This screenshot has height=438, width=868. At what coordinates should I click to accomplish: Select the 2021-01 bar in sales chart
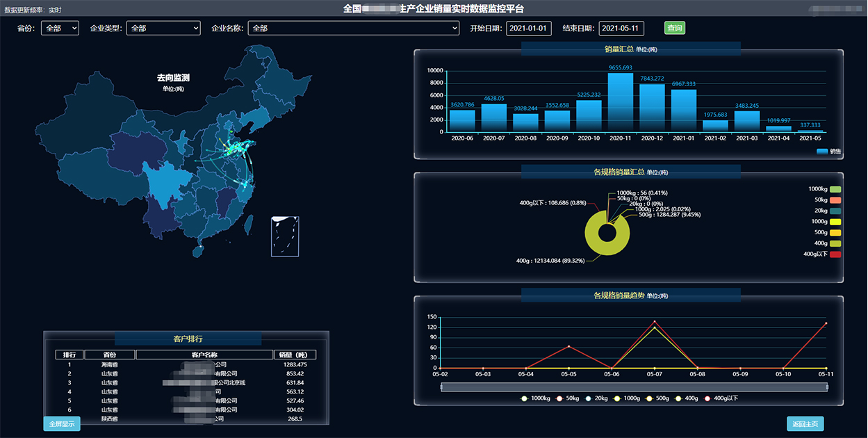pos(684,111)
